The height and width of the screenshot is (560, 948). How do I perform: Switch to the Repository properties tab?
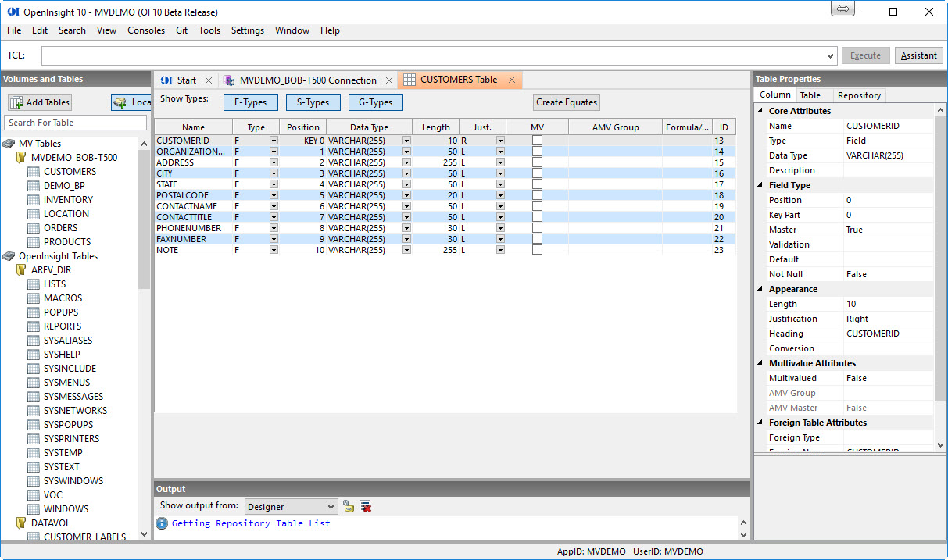point(859,95)
